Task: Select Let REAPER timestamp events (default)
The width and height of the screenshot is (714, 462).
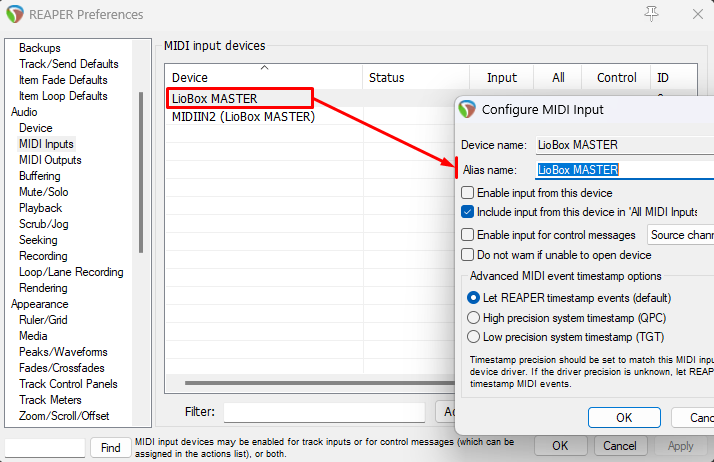Action: (473, 298)
